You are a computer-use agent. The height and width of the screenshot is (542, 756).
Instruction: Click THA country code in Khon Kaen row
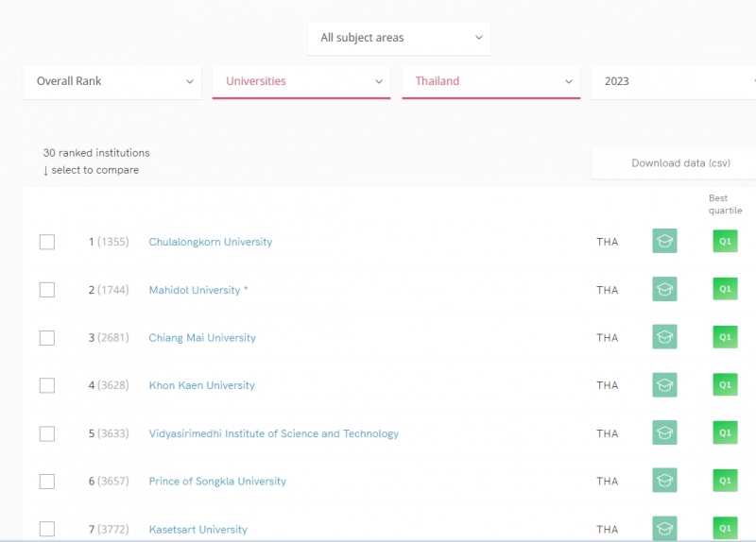(x=607, y=385)
